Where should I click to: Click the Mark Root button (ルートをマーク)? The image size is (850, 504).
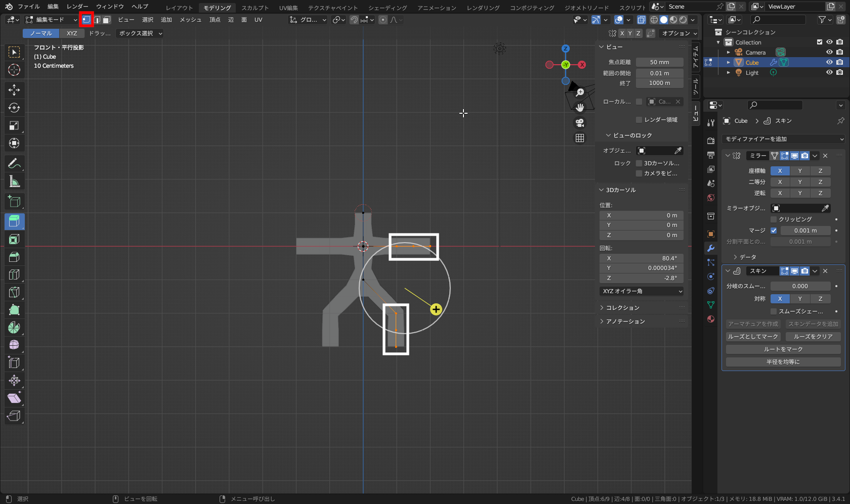[x=783, y=349]
